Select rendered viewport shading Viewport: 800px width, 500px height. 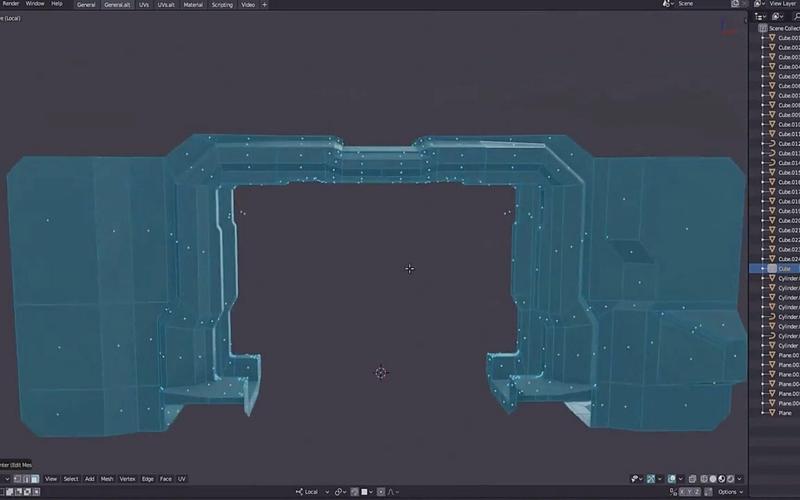pyautogui.click(x=730, y=479)
